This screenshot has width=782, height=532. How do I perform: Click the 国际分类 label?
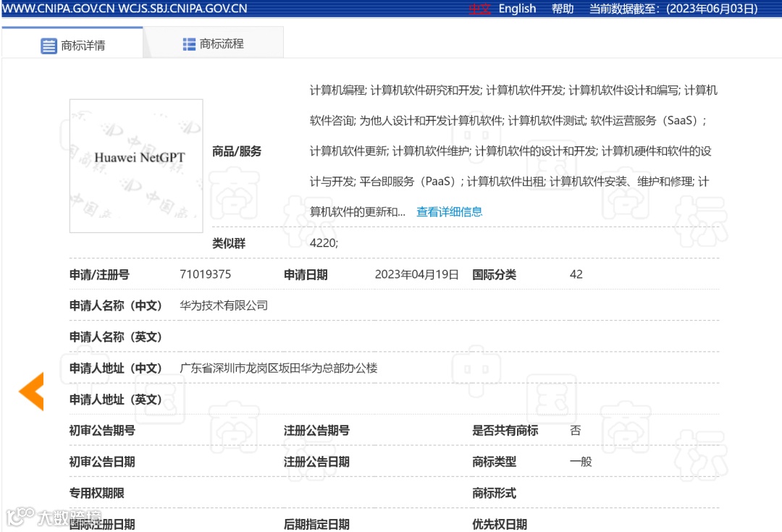[x=494, y=275]
